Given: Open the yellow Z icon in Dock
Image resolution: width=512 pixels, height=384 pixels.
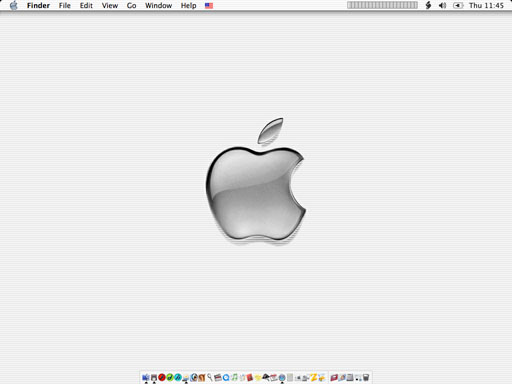Looking at the screenshot, I should click(x=314, y=377).
